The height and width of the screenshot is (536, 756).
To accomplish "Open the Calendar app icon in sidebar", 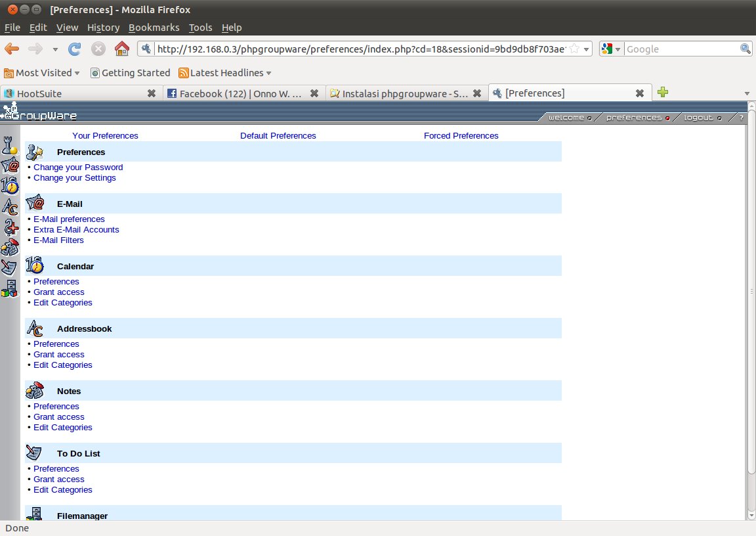I will coord(10,185).
